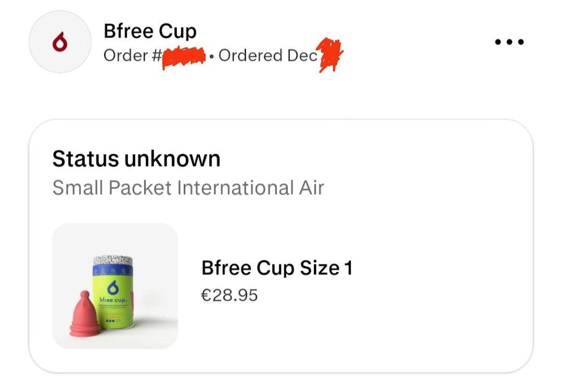Select the 'Status unknown' heading
The height and width of the screenshot is (392, 562).
(x=136, y=159)
